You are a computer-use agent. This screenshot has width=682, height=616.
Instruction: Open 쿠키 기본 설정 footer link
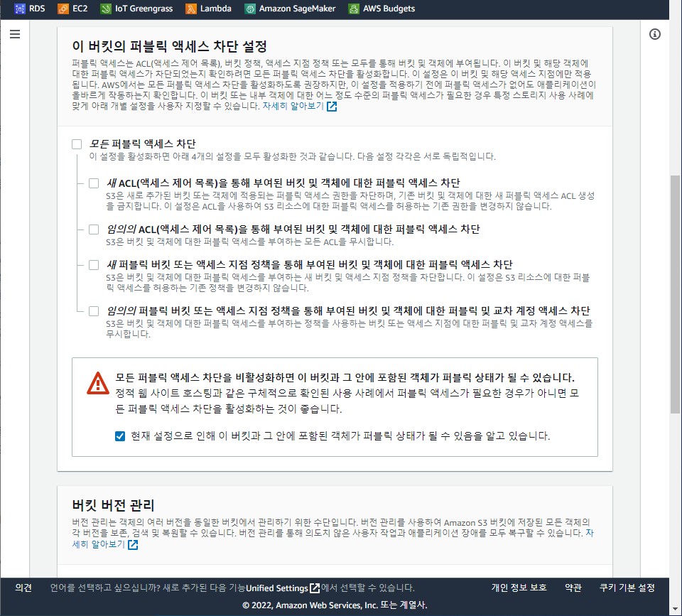(x=627, y=588)
